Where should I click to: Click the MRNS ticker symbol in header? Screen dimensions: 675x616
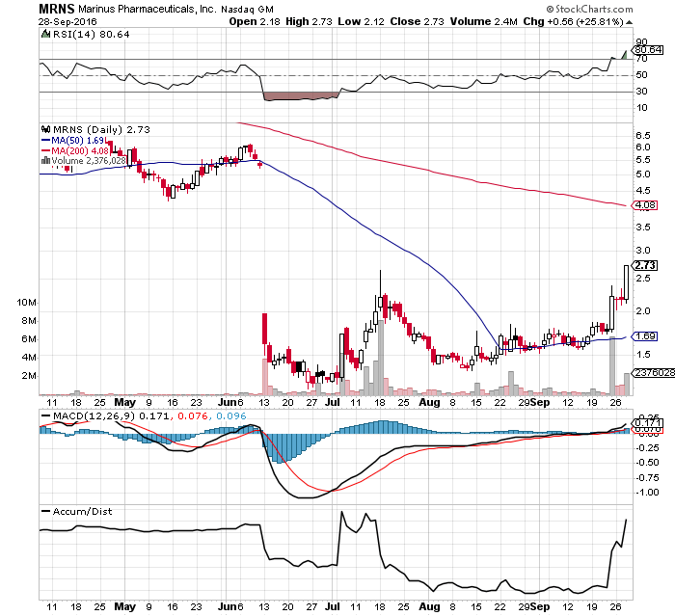tap(57, 9)
